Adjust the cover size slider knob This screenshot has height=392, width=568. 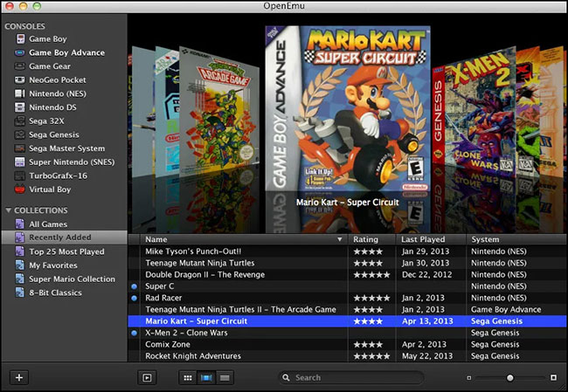pyautogui.click(x=510, y=378)
